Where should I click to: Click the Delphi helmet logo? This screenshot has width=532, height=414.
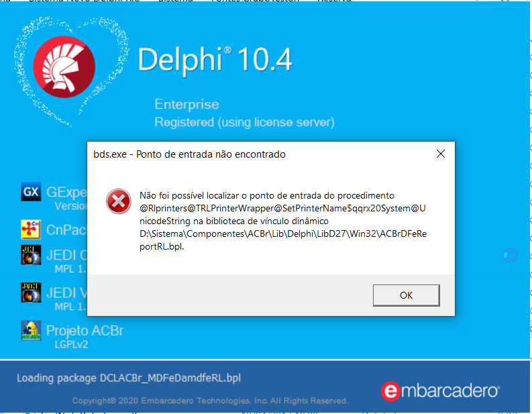click(x=64, y=67)
